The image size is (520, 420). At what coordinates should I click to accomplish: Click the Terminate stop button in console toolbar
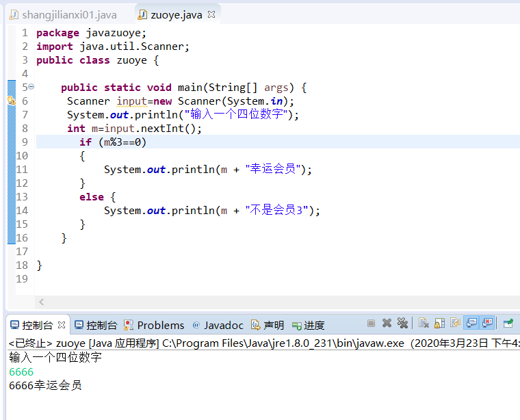pos(371,323)
